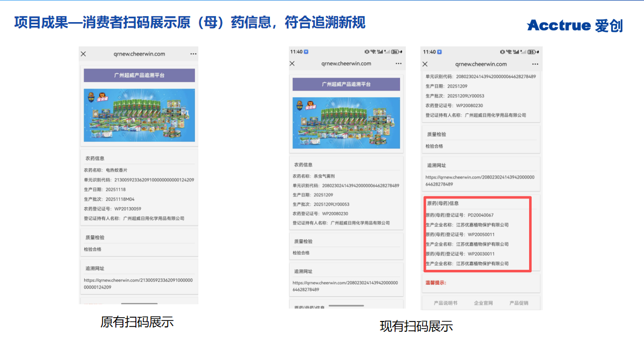Image resolution: width=644 pixels, height=342 pixels.
Task: Click the X close icon on the left screenshot
Action: (83, 53)
